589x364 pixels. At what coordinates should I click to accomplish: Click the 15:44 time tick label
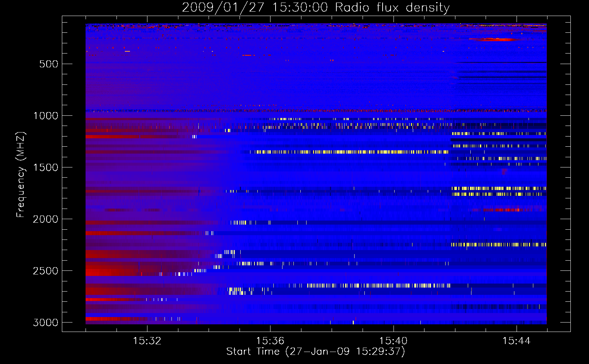coord(516,341)
